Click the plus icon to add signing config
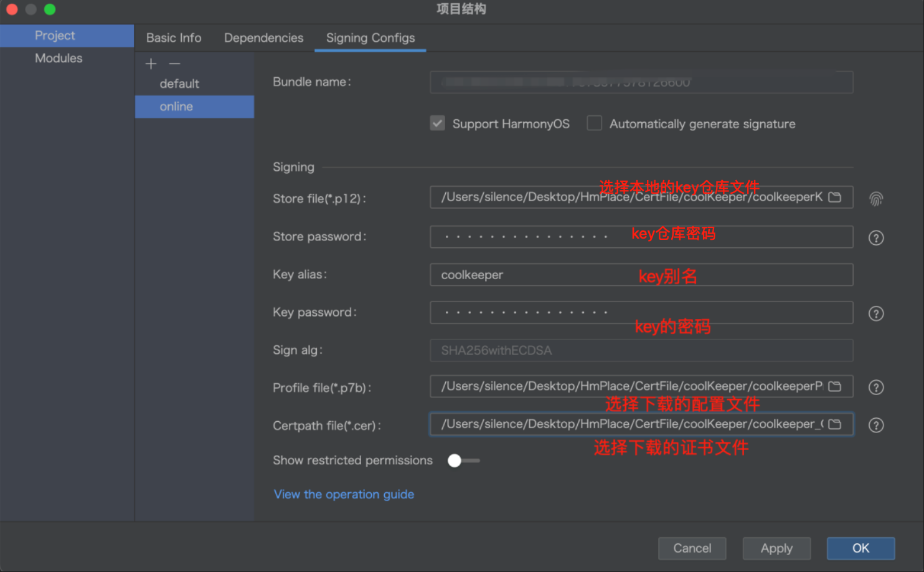This screenshot has width=924, height=572. (x=151, y=64)
